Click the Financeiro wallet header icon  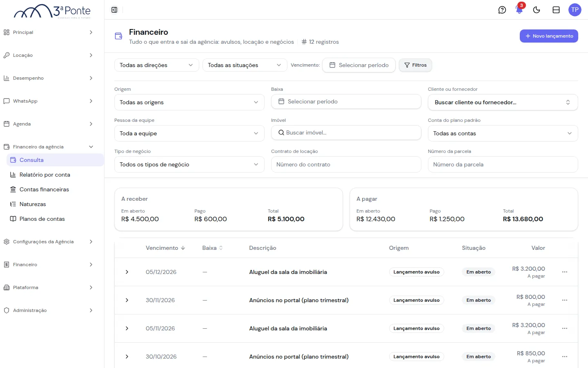[x=118, y=36]
